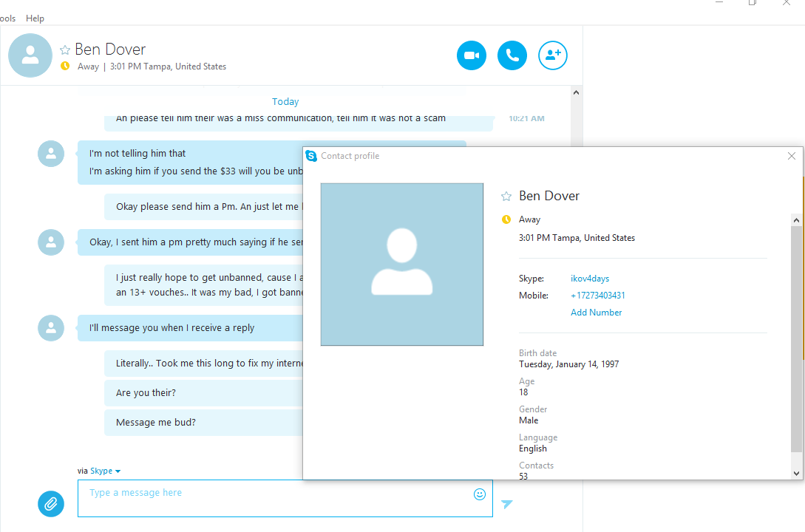Start a video call with Ben Dover
Screen dimensions: 805x532
pos(472,55)
